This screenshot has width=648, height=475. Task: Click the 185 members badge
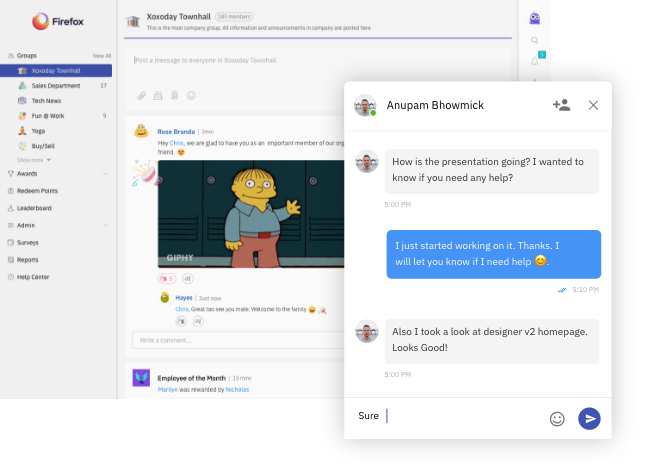tap(234, 17)
